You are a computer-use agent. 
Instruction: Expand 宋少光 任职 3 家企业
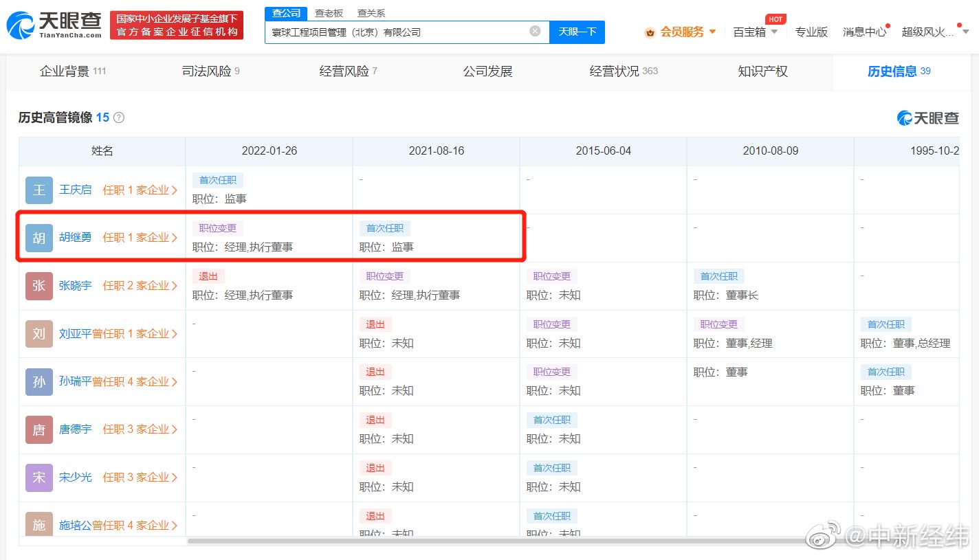[x=140, y=478]
